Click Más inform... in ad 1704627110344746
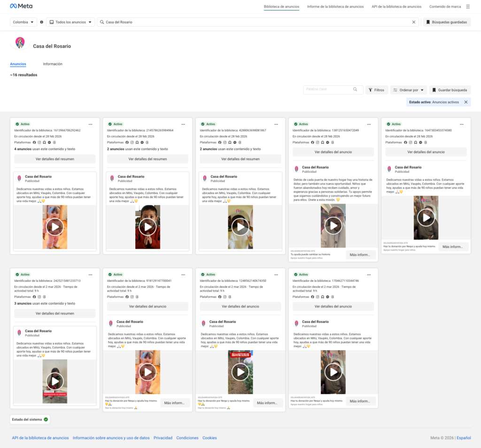The width and height of the screenshot is (481, 448). pyautogui.click(x=360, y=401)
